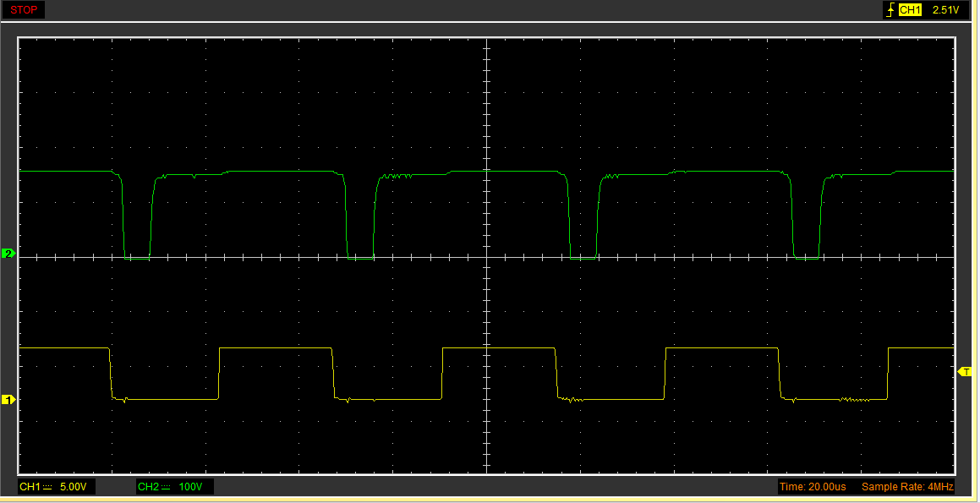Click the red STOP acquisition indicator
Viewport: 980px width, 503px height.
click(x=23, y=10)
